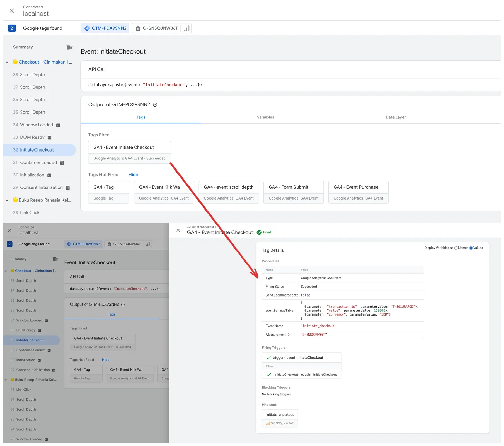
Task: Collapse the Checkout - Cinimakan page group in top list
Action: [x=7, y=62]
